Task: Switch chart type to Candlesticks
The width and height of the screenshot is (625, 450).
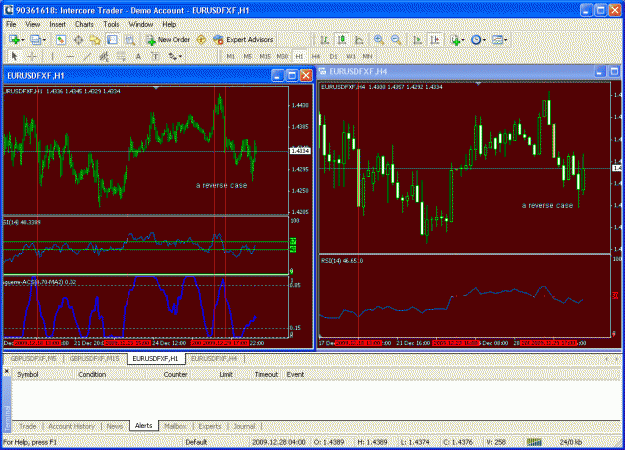Action: click(342, 40)
